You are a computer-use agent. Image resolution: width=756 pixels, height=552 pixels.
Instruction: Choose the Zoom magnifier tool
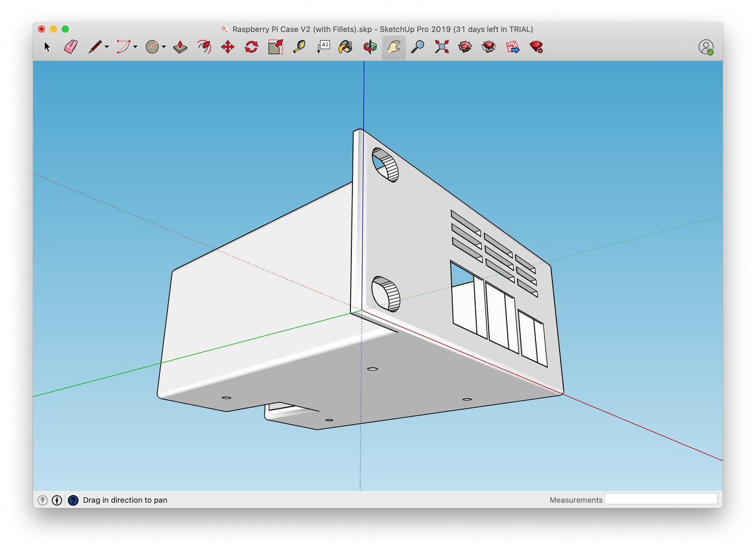pos(418,47)
